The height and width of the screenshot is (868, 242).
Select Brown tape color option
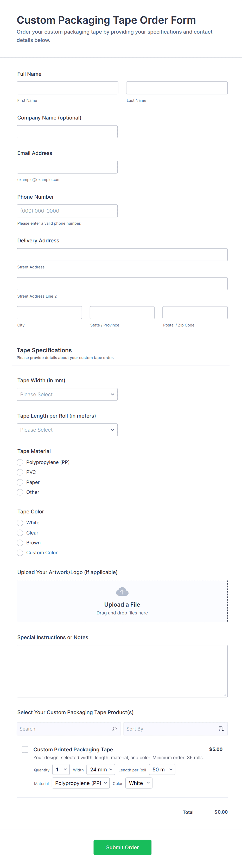(20, 543)
